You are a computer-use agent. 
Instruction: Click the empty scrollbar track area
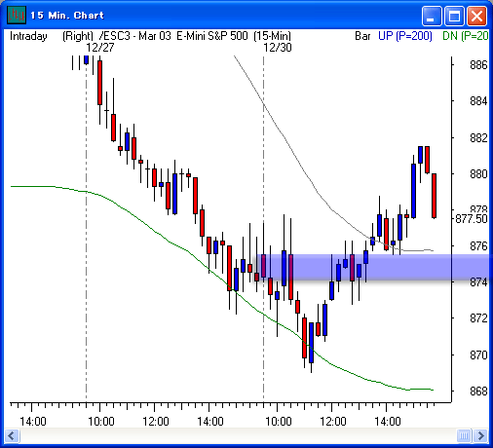pos(238,435)
